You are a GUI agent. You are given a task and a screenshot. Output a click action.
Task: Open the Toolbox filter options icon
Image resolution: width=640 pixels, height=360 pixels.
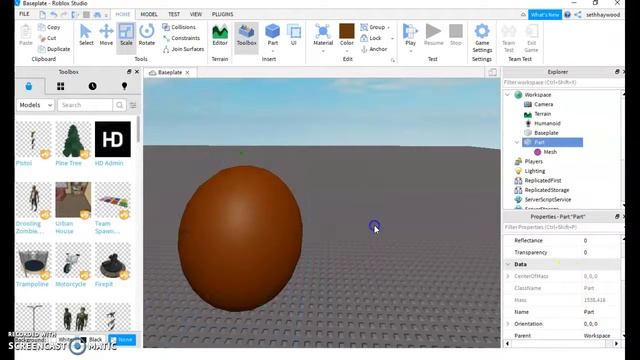(133, 105)
